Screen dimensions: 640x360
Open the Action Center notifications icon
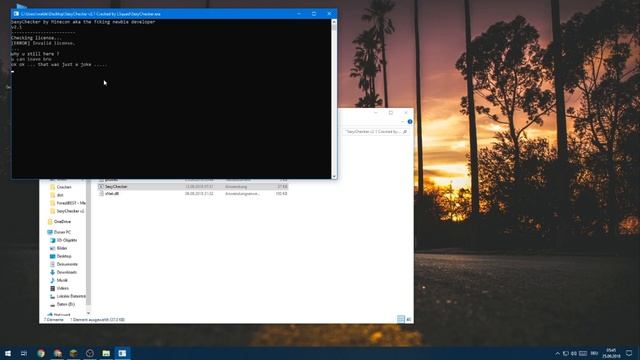coord(629,353)
